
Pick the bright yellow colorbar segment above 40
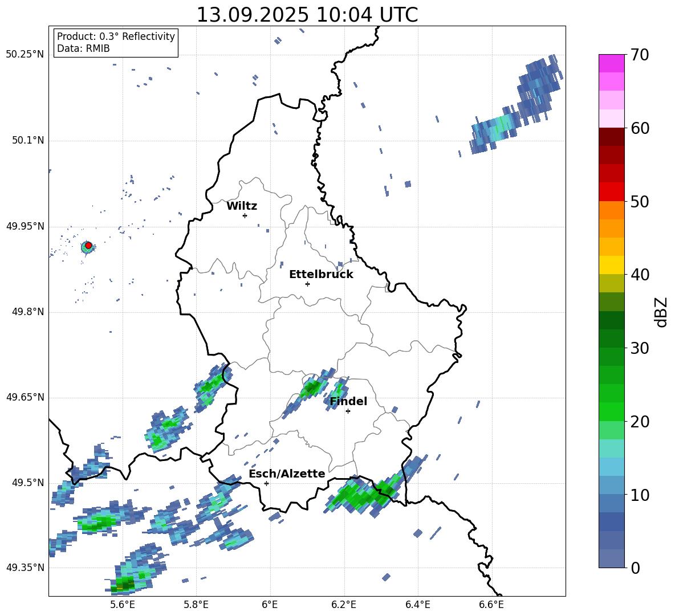pyautogui.click(x=612, y=265)
